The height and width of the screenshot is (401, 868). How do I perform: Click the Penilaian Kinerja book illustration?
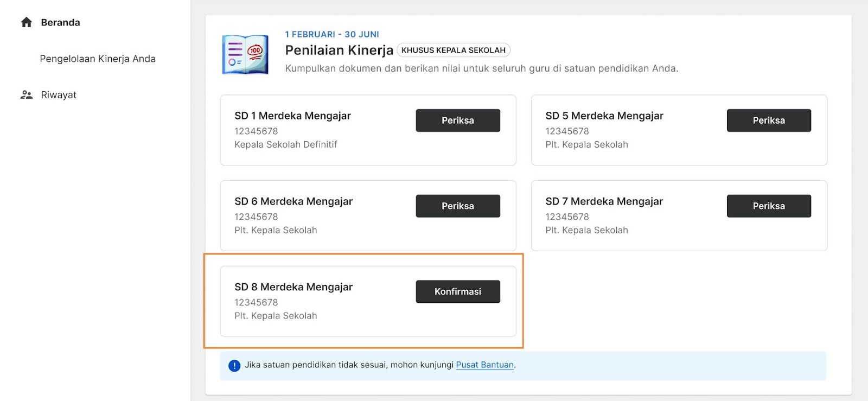[245, 54]
